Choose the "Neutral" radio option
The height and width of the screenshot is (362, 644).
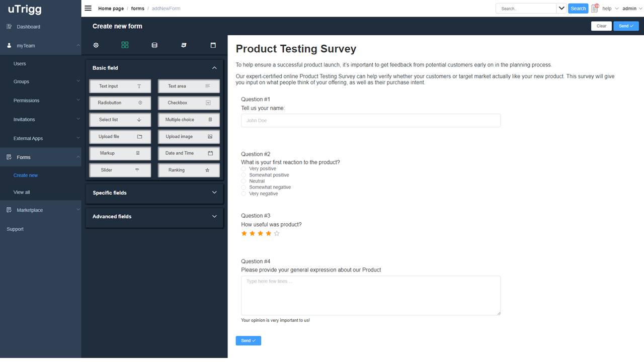click(244, 181)
